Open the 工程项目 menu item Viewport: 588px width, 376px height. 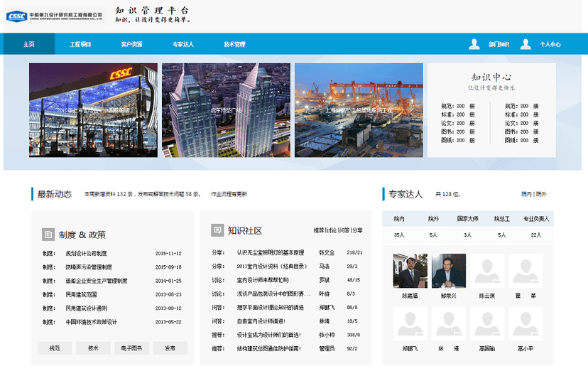[80, 44]
